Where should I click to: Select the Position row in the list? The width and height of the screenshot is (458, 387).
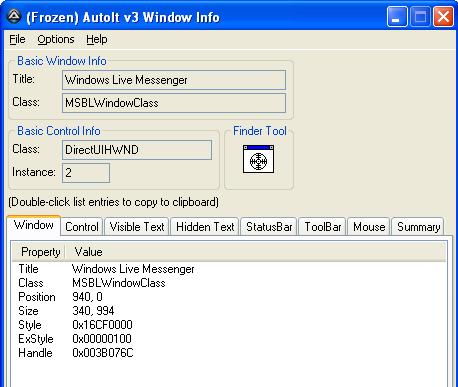point(229,297)
